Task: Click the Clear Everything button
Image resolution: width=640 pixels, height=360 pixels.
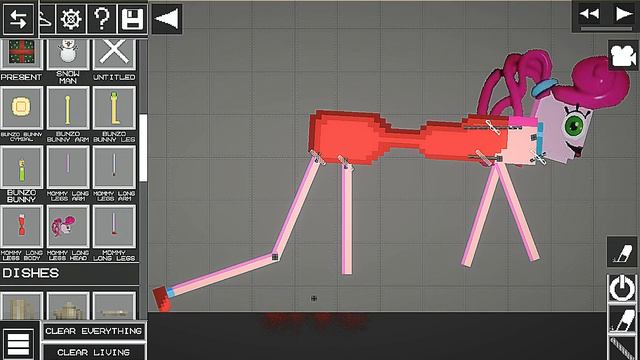Action: click(94, 331)
